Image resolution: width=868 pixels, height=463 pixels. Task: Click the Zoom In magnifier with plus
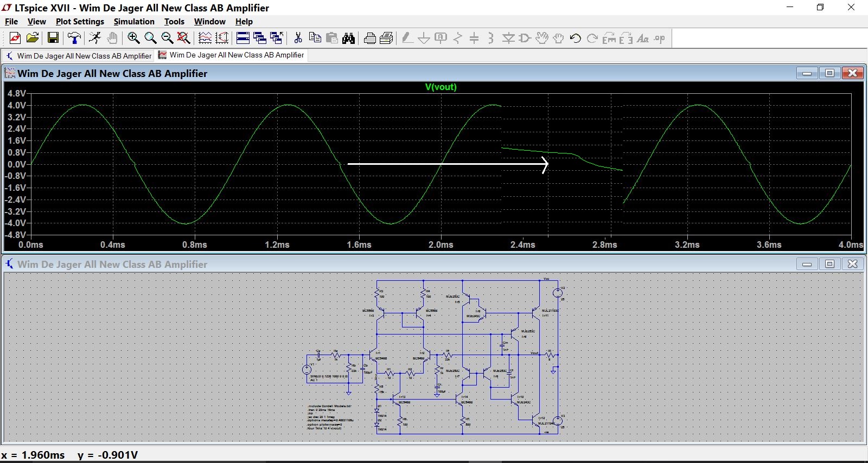coord(133,38)
